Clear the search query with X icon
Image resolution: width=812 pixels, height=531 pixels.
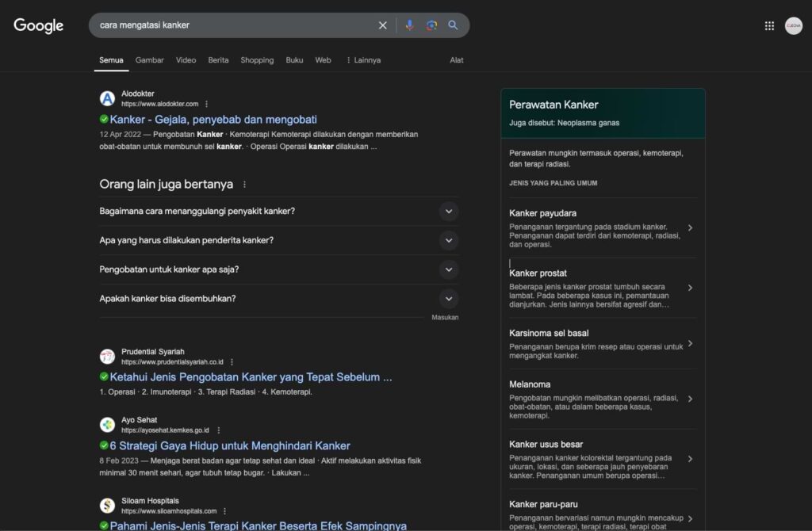click(383, 25)
